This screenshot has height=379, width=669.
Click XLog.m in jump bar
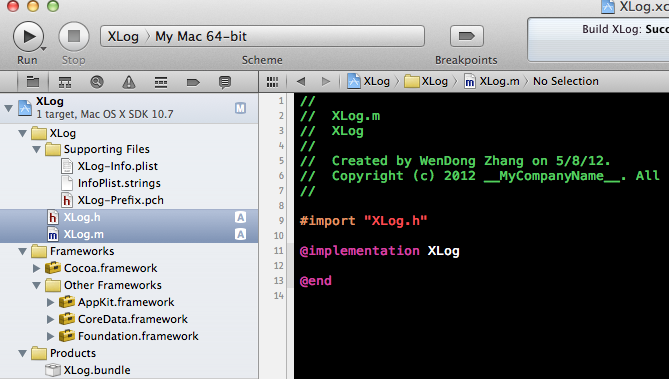pos(492,81)
